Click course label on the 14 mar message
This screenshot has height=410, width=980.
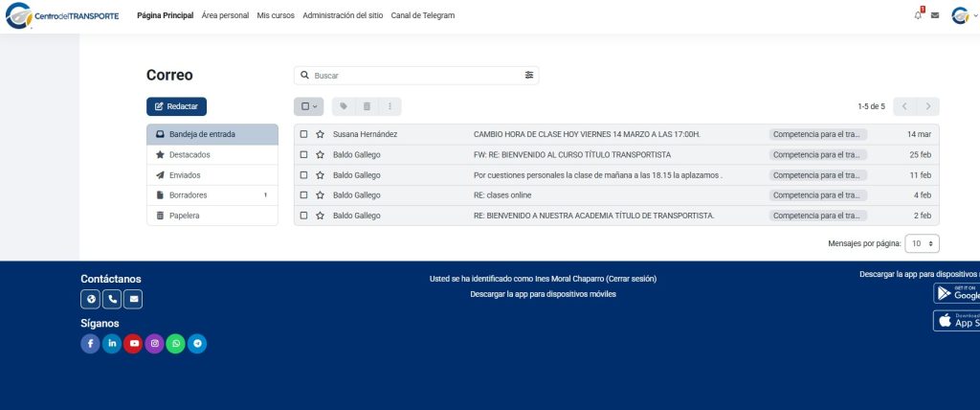pos(818,134)
